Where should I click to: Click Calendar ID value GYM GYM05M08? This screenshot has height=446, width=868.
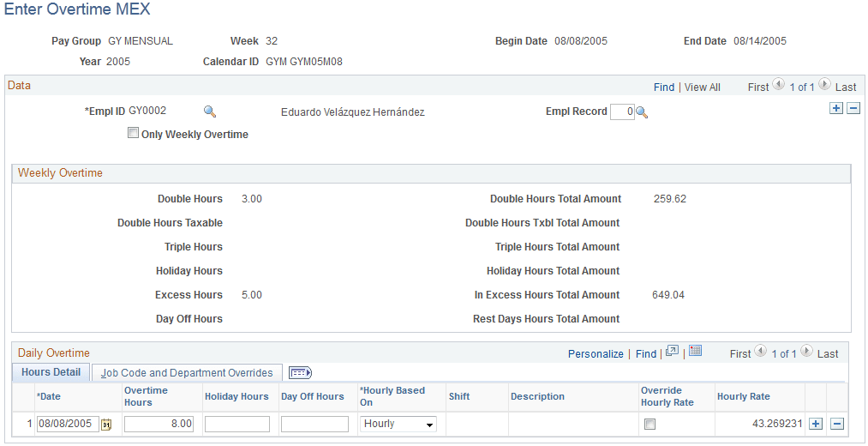(304, 62)
